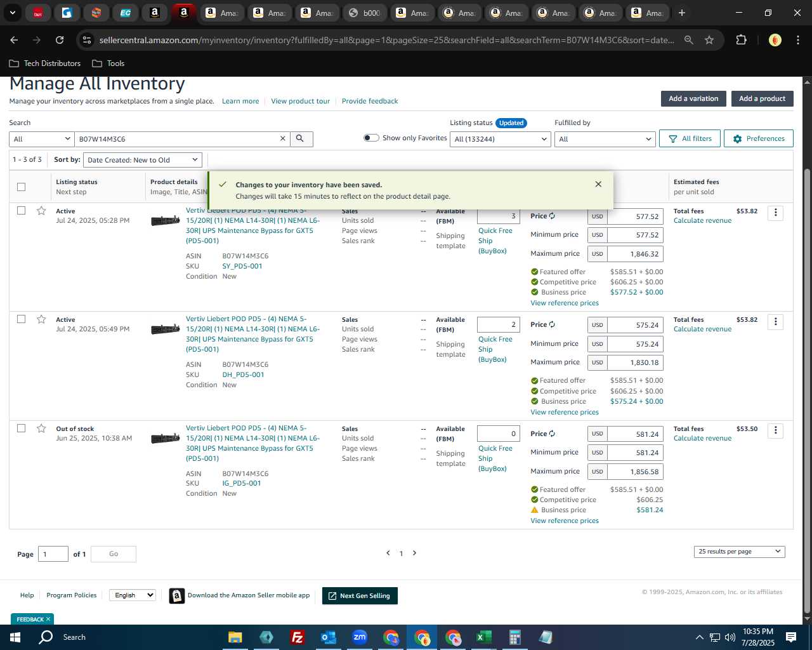Open the English language dropdown

click(132, 595)
